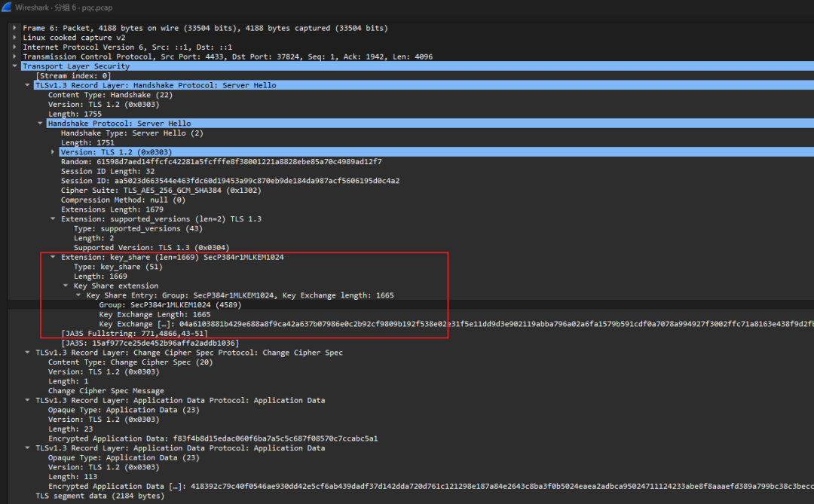Select the JA3S Fullstring row
The width and height of the screenshot is (814, 504).
tap(134, 333)
